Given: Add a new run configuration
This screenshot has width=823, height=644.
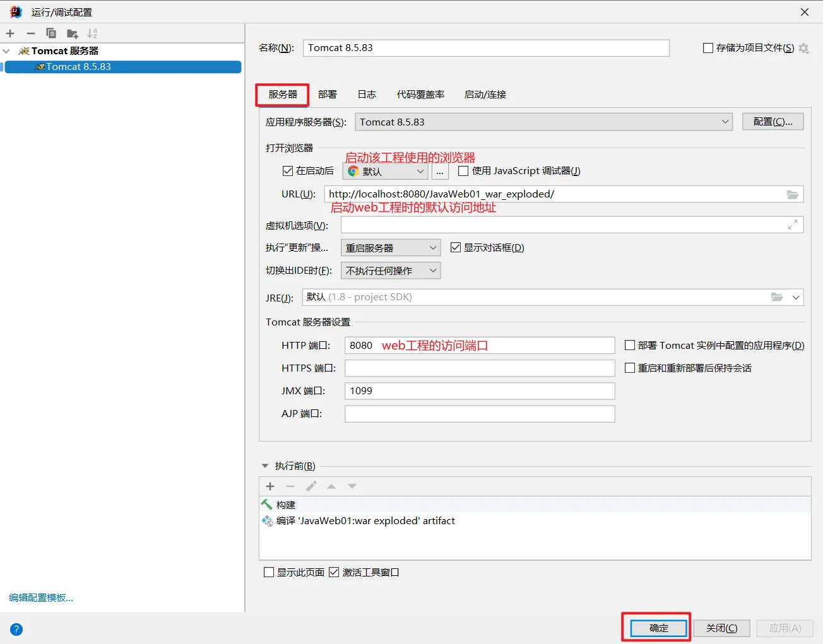Looking at the screenshot, I should point(10,33).
